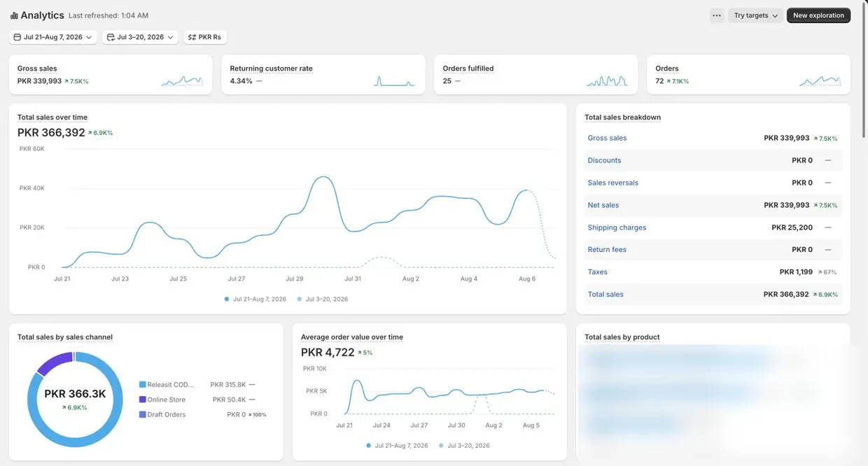Toggle the Jul 3–20 legend in the sales chart
Image resolution: width=868 pixels, height=466 pixels.
323,299
